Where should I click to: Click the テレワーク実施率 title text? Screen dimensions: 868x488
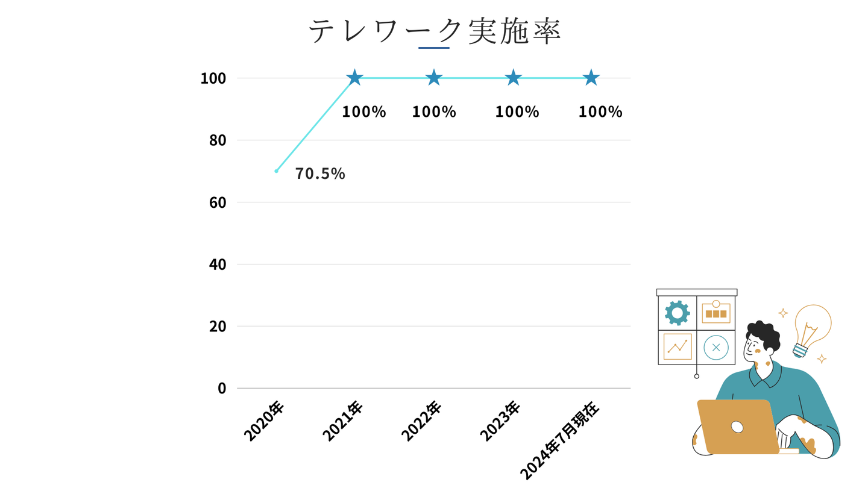pyautogui.click(x=434, y=31)
